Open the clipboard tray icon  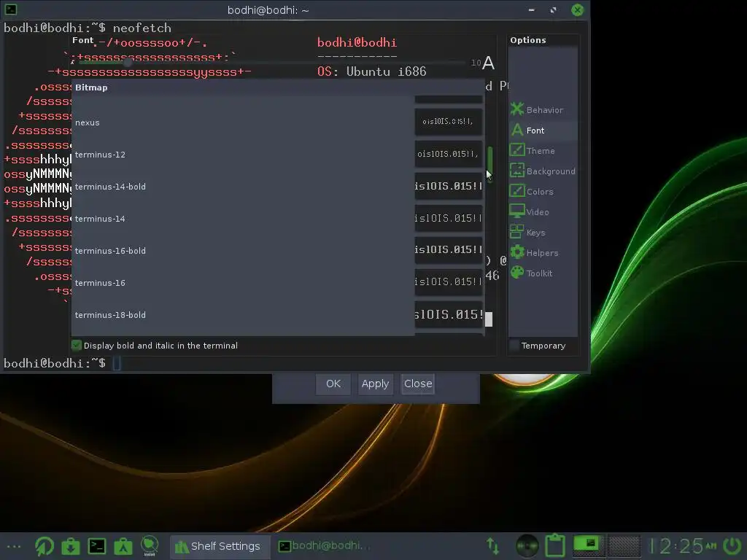coord(555,545)
